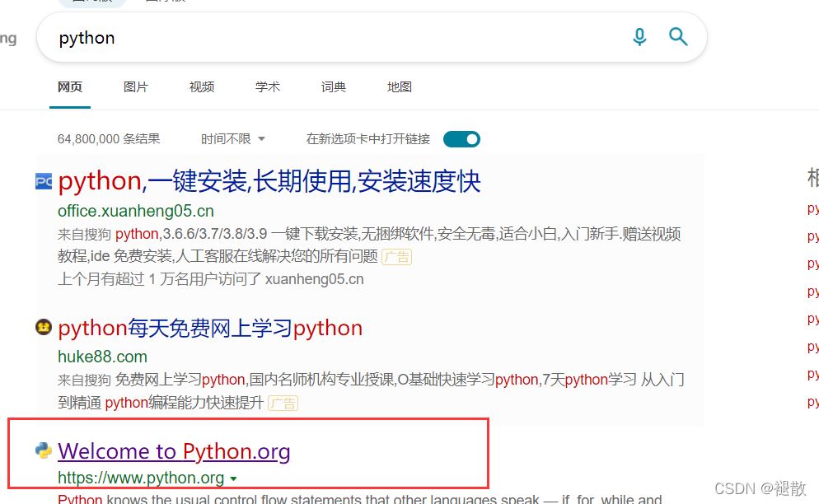Open the 视频 tab

[x=202, y=86]
